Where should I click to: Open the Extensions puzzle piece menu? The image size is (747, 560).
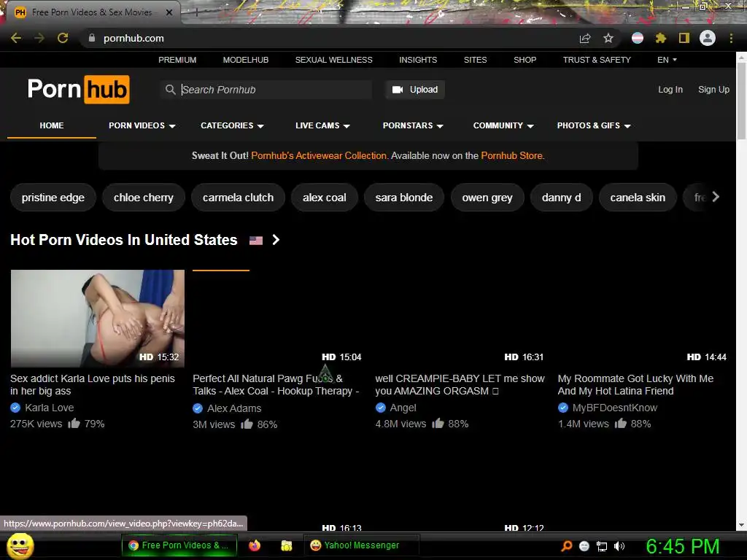(661, 38)
